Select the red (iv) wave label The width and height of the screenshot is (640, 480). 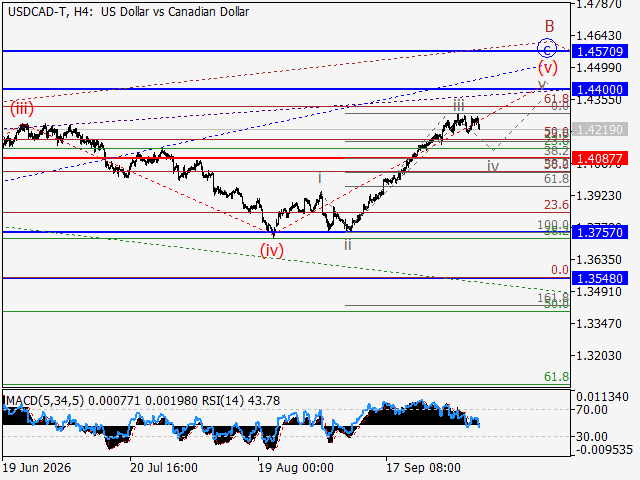click(x=272, y=250)
